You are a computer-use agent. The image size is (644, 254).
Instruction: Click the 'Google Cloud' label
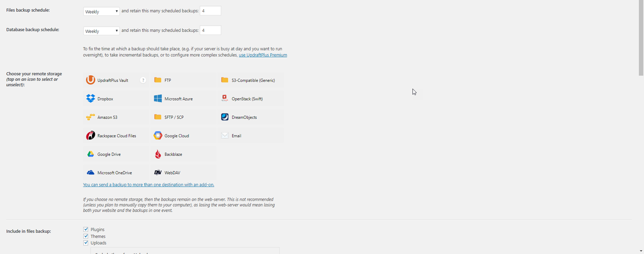tap(177, 136)
